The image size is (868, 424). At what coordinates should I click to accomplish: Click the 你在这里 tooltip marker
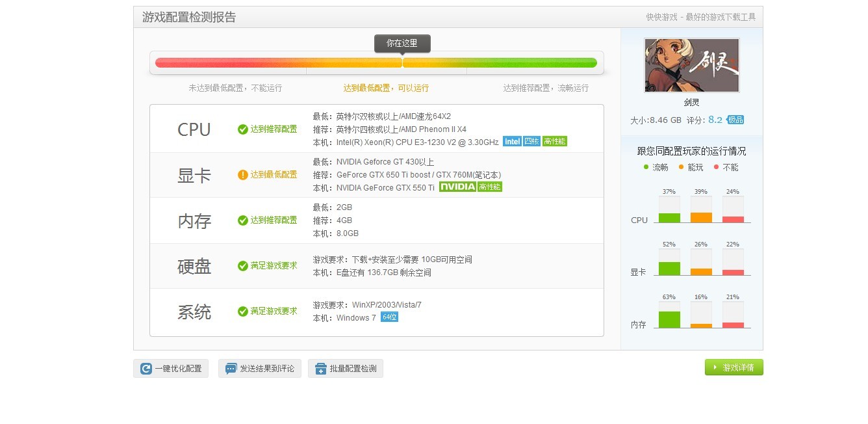[402, 44]
